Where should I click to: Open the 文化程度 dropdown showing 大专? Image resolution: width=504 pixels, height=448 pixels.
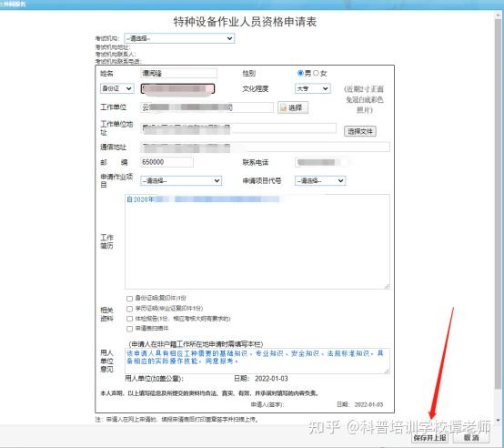pos(312,88)
